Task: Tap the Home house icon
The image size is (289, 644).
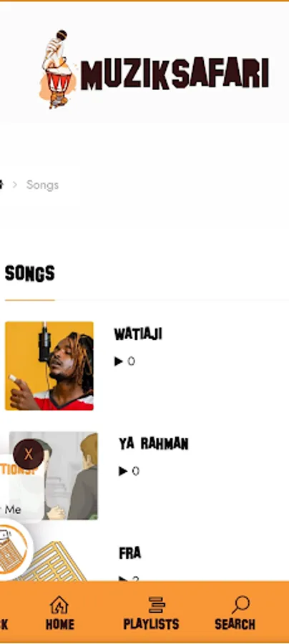Action: point(59,605)
